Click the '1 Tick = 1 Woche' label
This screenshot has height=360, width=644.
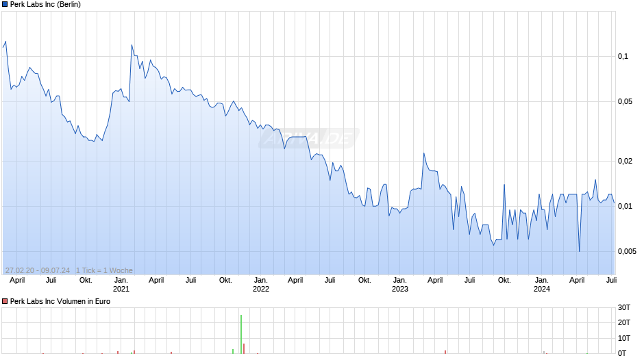pos(104,270)
